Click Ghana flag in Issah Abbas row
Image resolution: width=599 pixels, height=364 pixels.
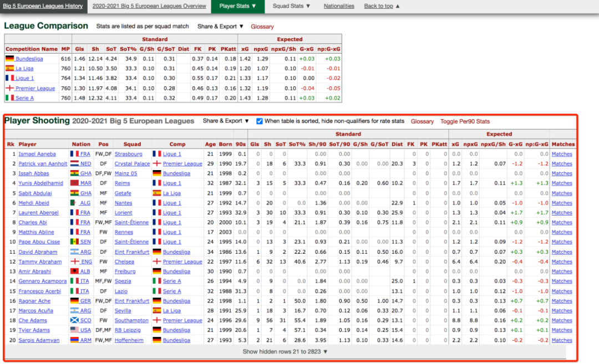[74, 173]
